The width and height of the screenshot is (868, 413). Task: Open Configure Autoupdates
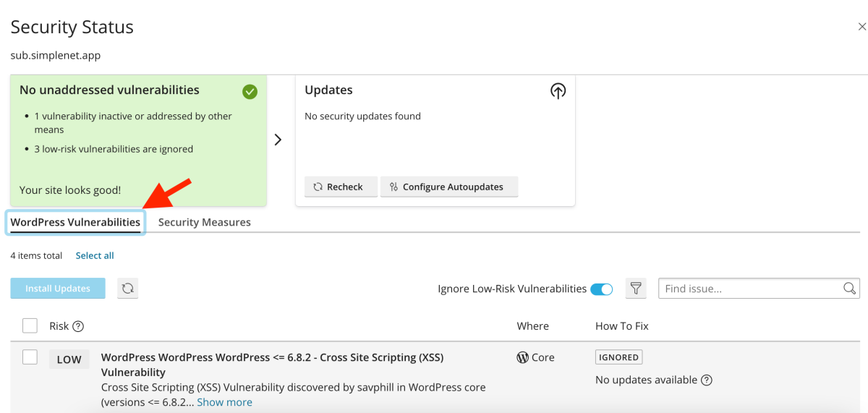click(448, 187)
